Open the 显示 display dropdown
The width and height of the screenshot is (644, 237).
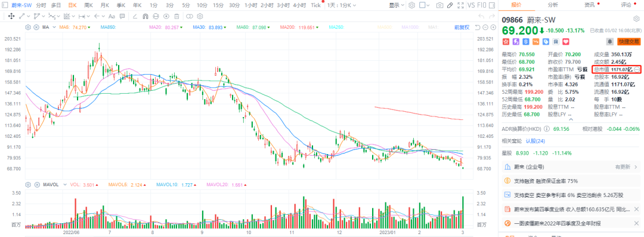pyautogui.click(x=397, y=5)
